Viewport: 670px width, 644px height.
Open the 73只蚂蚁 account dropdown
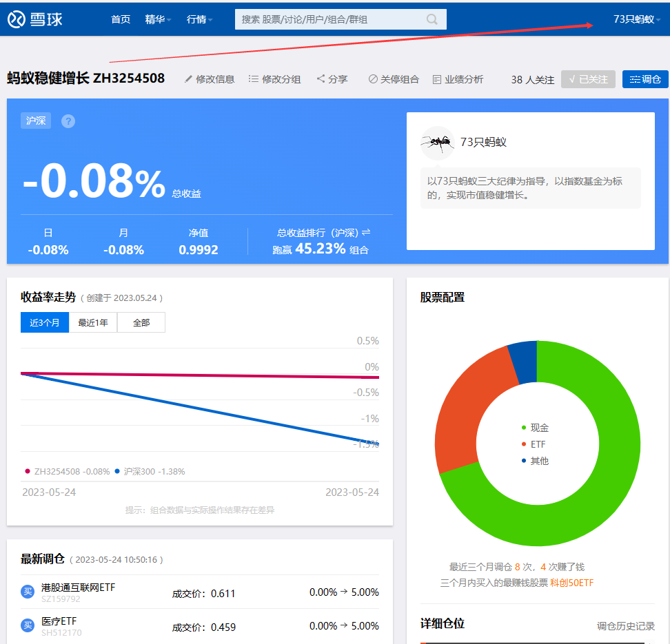pos(636,19)
